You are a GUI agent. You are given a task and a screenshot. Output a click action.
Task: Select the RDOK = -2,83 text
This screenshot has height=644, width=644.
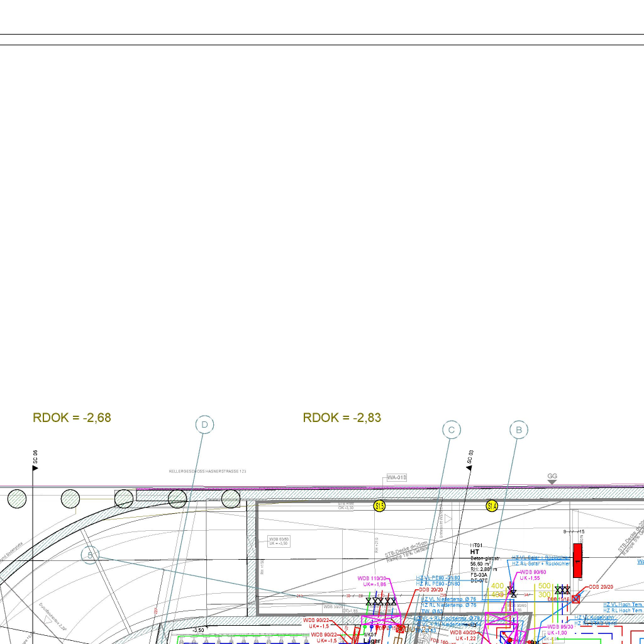click(342, 418)
